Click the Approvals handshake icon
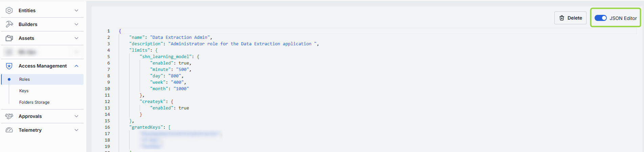The width and height of the screenshot is (644, 152). point(9,116)
